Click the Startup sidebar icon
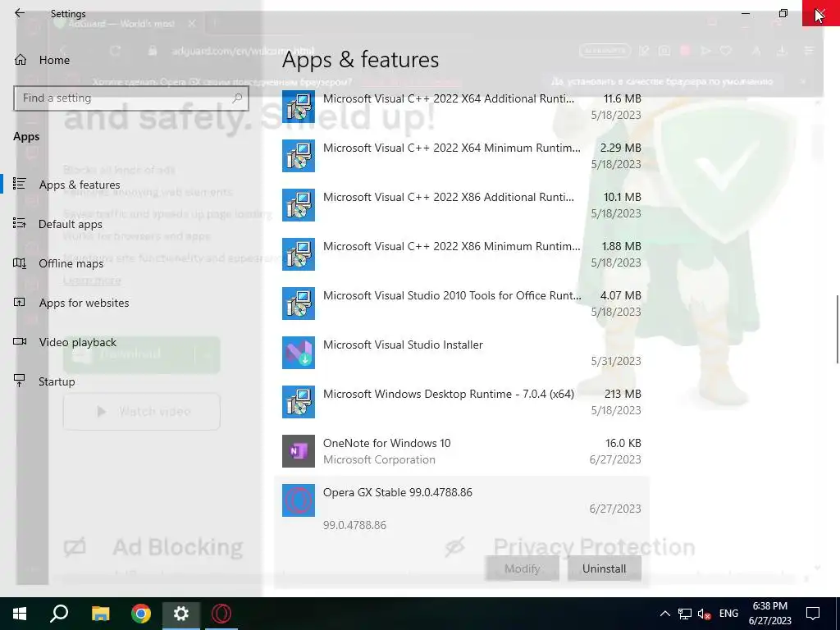 point(20,381)
